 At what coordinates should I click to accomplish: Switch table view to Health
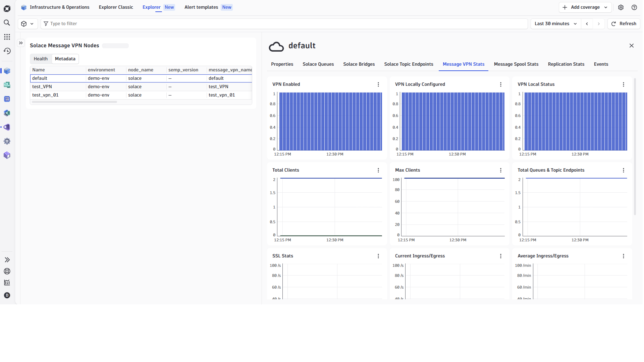click(x=41, y=59)
